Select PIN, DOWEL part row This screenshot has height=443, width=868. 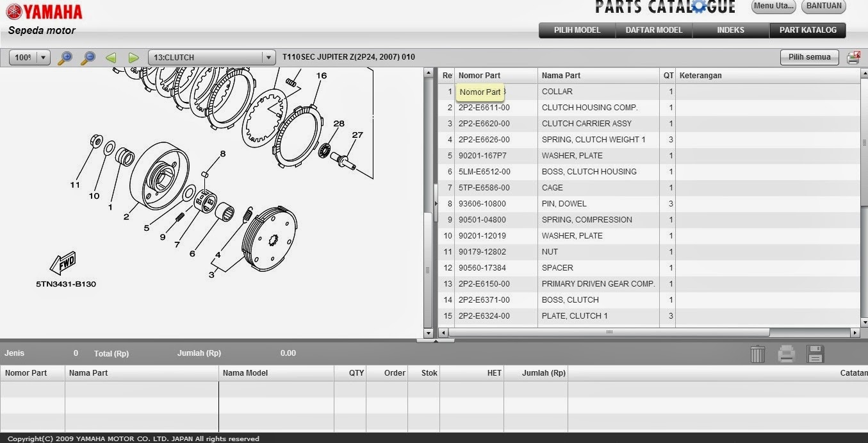tap(649, 204)
